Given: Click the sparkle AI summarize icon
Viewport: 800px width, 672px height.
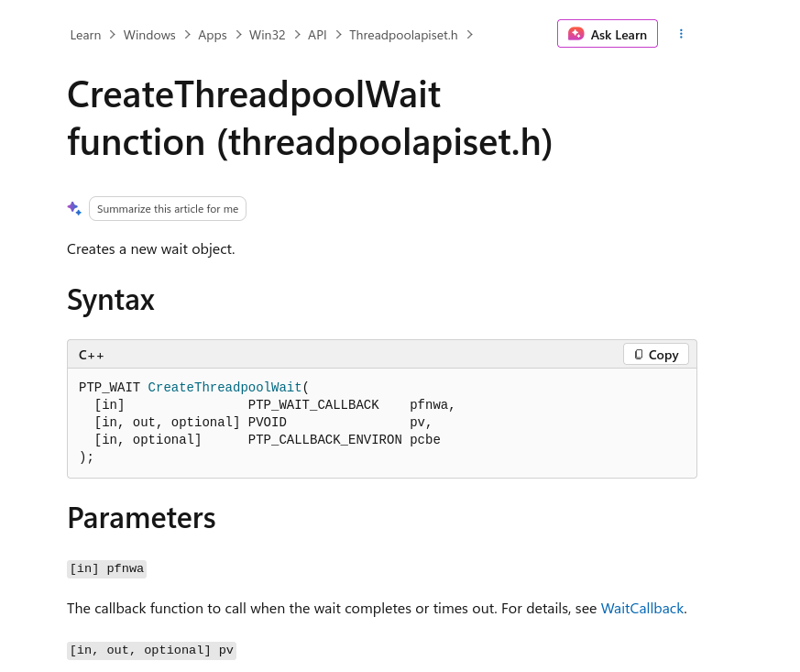Looking at the screenshot, I should 74,209.
